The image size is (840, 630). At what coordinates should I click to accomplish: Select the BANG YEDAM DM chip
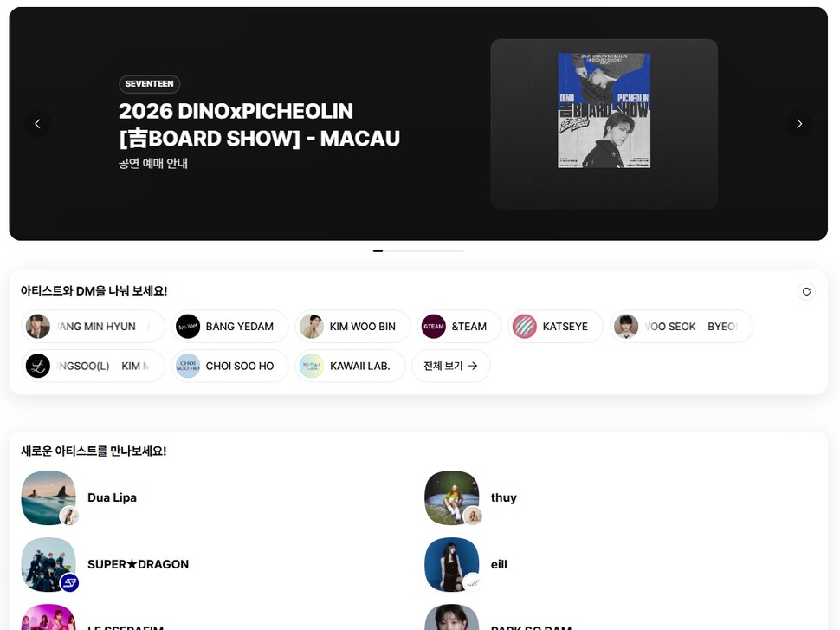pyautogui.click(x=229, y=327)
